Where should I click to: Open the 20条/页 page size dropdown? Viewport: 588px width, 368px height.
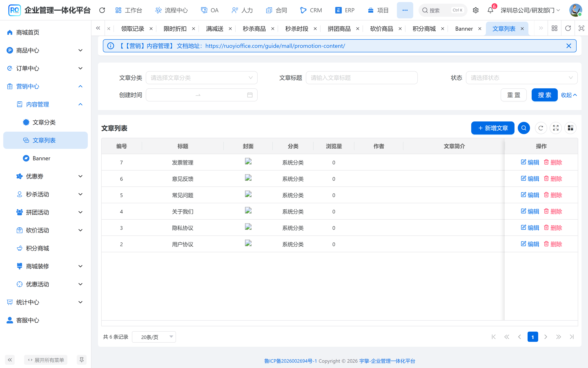pyautogui.click(x=154, y=337)
